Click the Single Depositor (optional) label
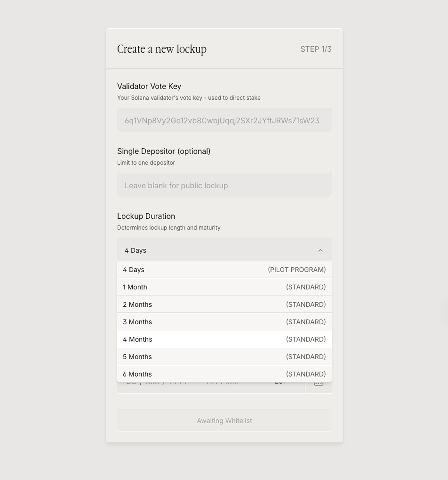This screenshot has height=480, width=448. pyautogui.click(x=164, y=151)
